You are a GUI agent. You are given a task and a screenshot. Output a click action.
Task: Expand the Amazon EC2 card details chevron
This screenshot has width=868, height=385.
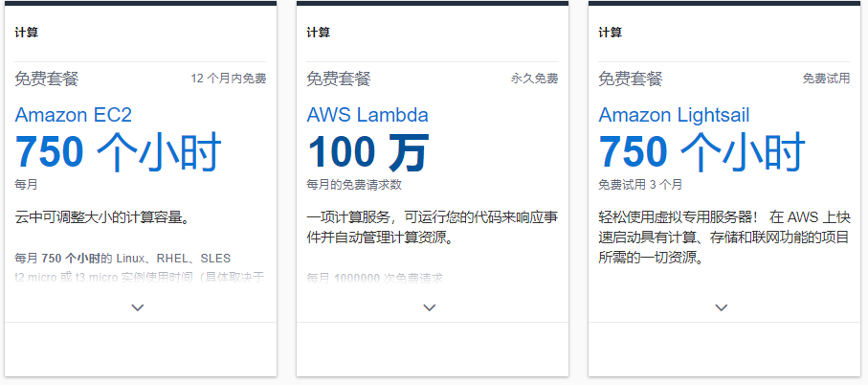pos(137,307)
